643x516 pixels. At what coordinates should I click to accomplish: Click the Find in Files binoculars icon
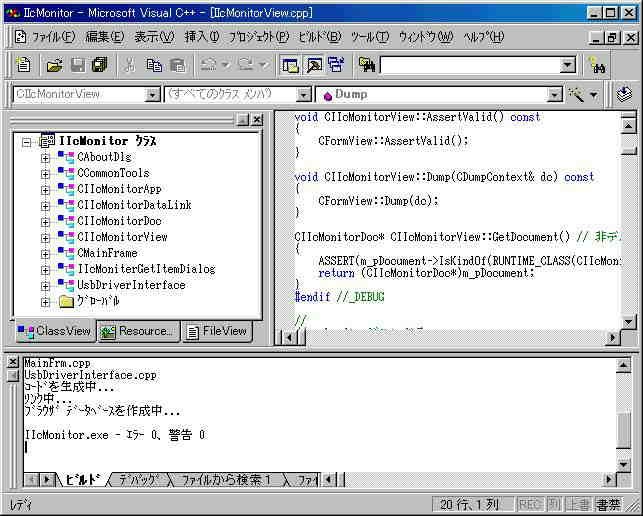tap(367, 65)
